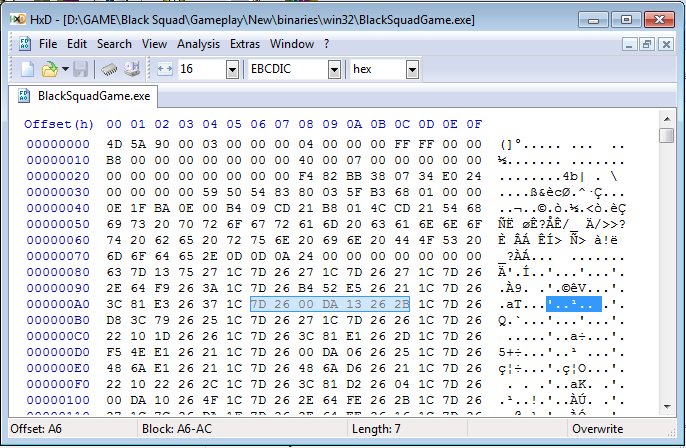Close the inner document window

pyautogui.click(x=666, y=44)
